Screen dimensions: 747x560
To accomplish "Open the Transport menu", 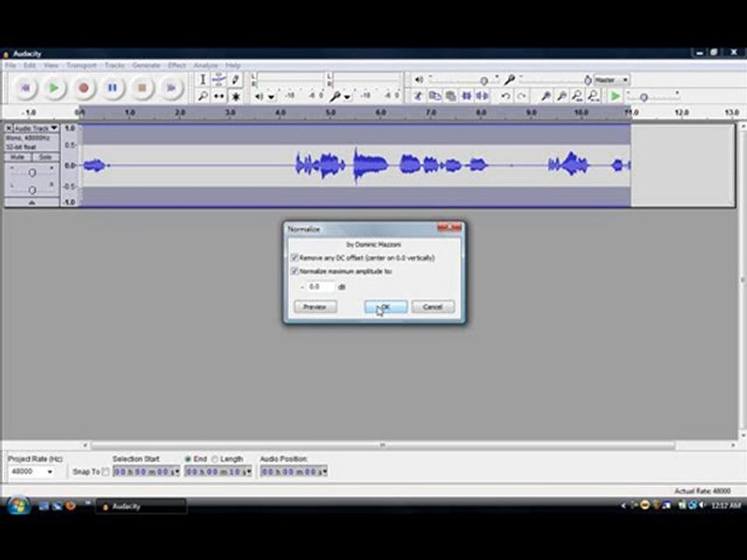I will coord(82,65).
